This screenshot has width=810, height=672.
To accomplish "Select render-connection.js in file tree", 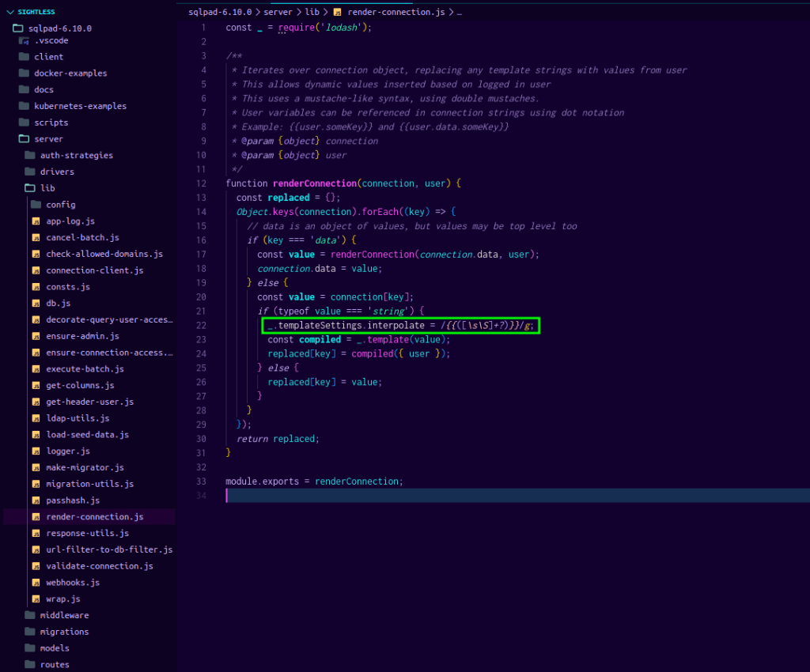I will coord(94,517).
